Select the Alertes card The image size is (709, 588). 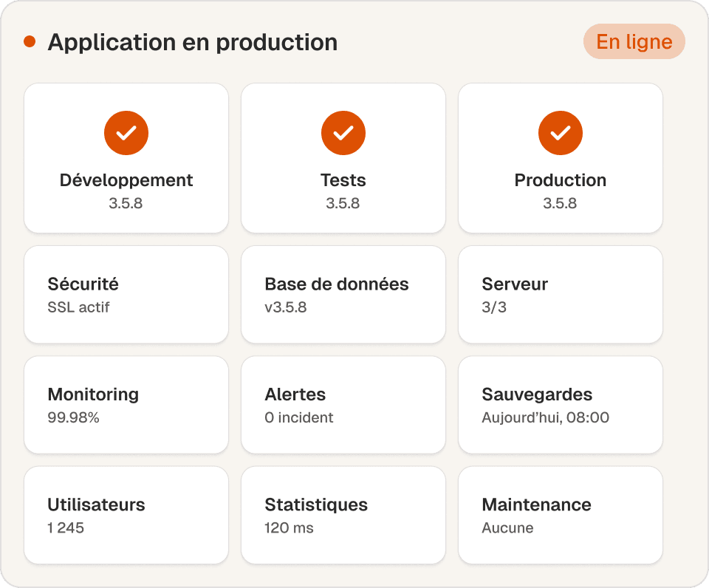(343, 405)
